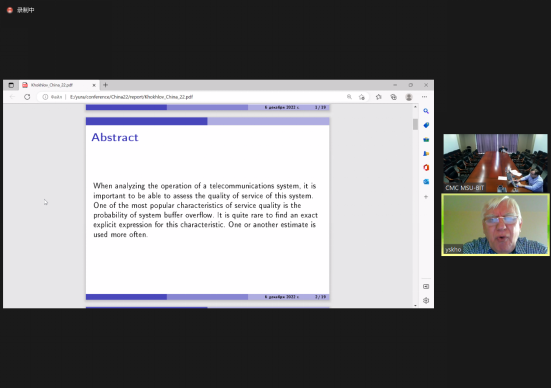This screenshot has height=388, width=552.
Task: Click the vertical scrollbar thumb
Action: click(415, 124)
